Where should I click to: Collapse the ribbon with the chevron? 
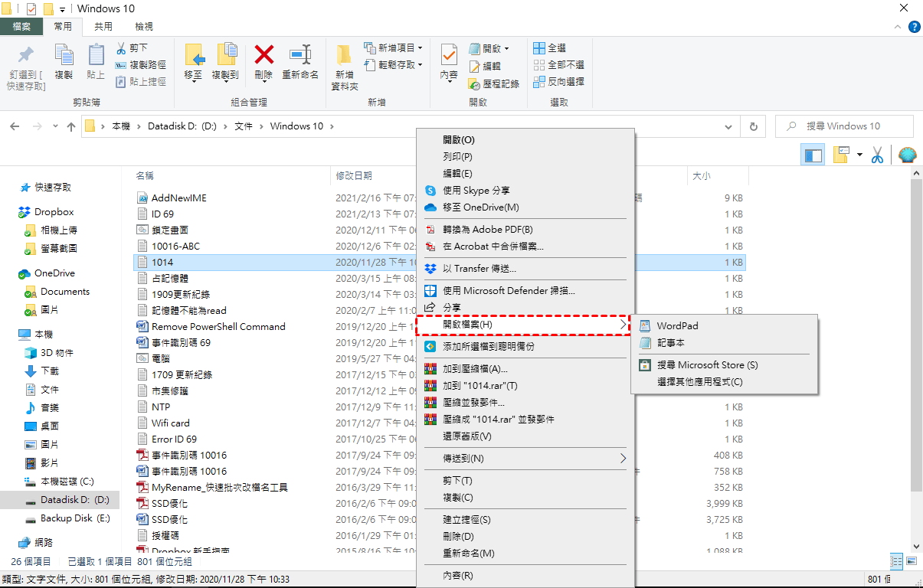click(898, 27)
